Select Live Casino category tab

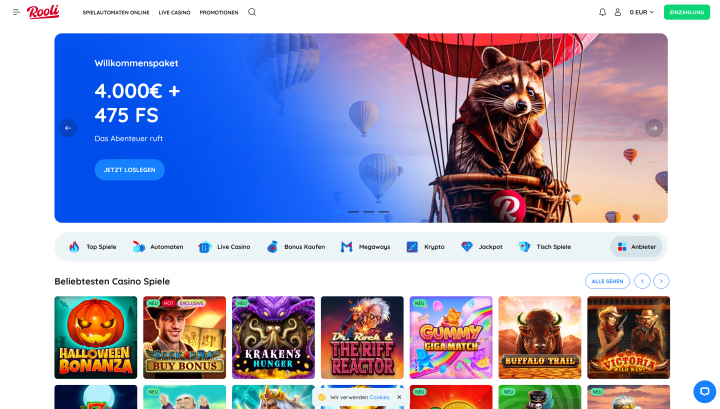(224, 247)
